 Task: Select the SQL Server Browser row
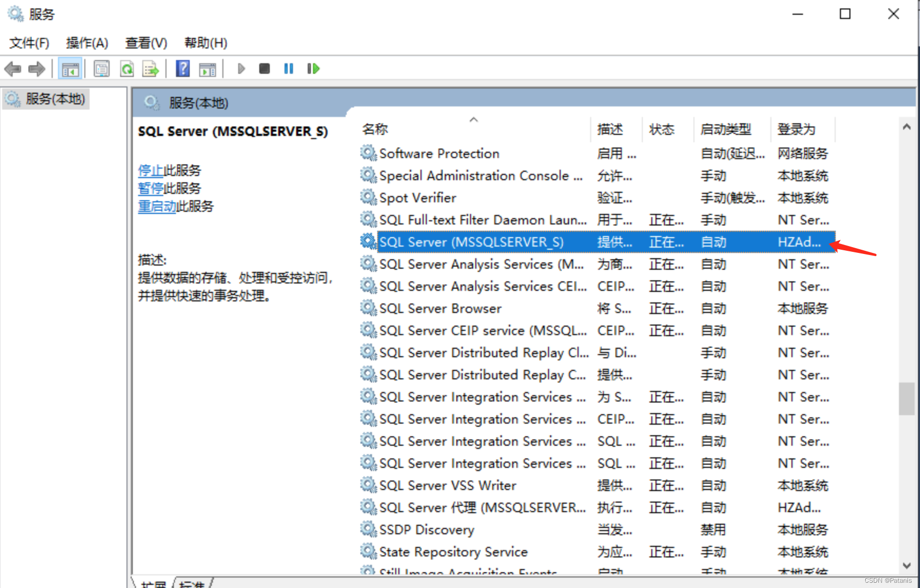pyautogui.click(x=597, y=308)
